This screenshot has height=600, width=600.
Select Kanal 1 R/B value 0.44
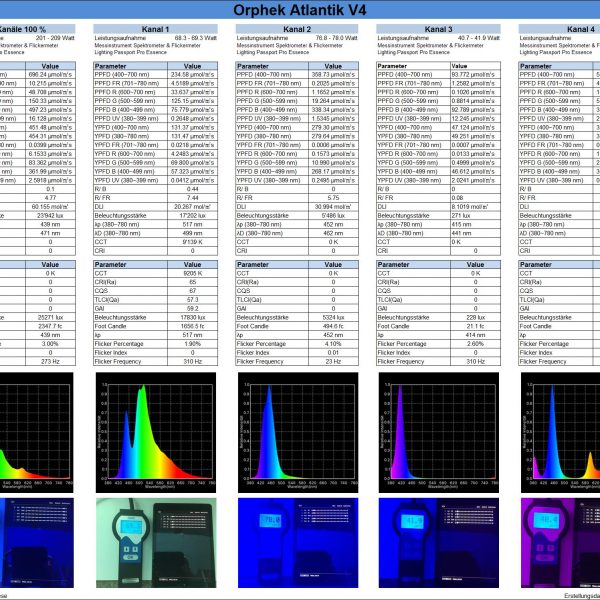coord(192,189)
